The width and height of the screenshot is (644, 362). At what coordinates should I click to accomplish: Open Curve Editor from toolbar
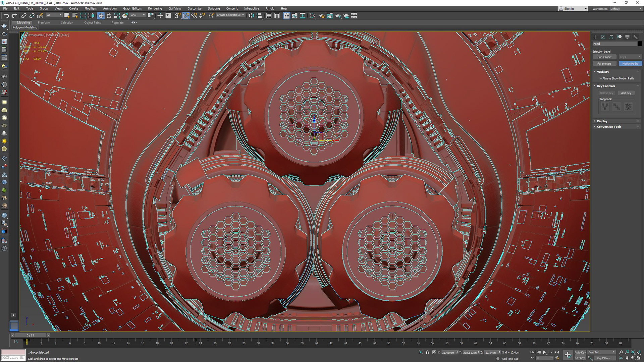[294, 16]
